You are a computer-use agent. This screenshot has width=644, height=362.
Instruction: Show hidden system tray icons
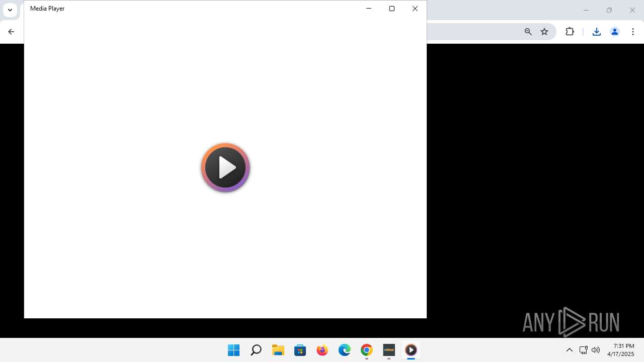[x=570, y=350]
